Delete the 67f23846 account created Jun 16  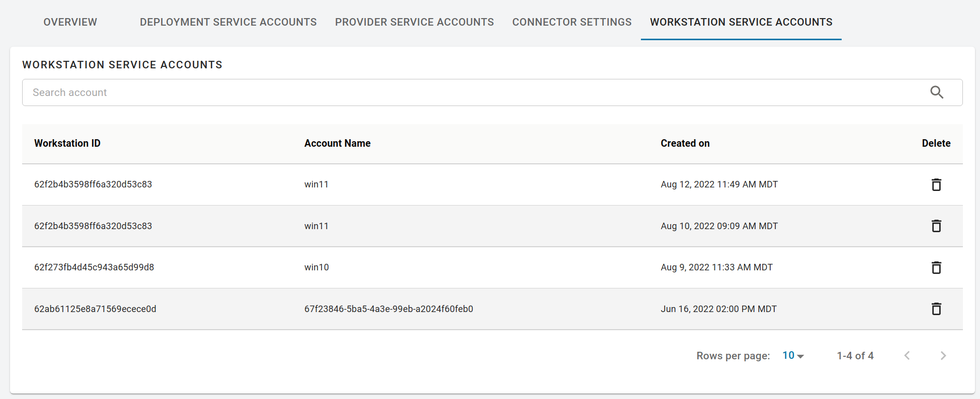tap(936, 309)
